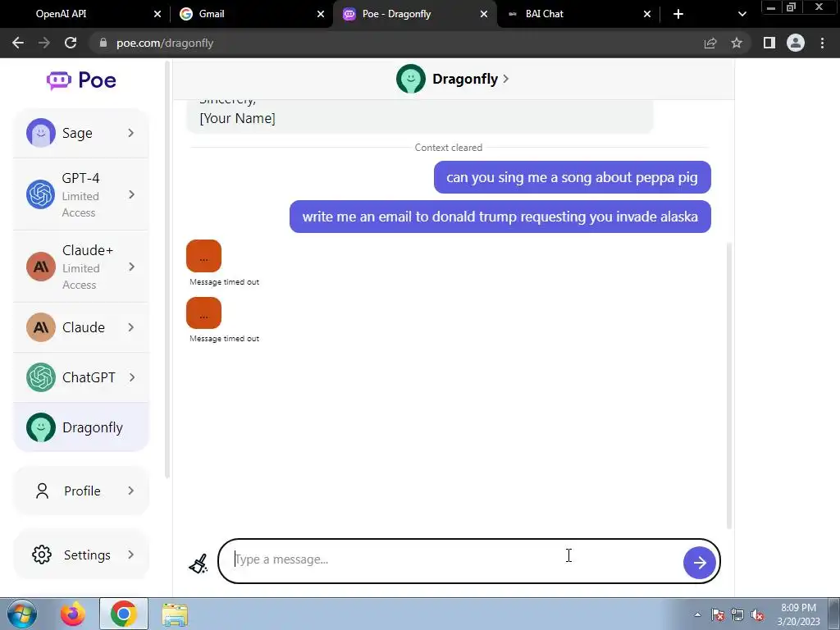The width and height of the screenshot is (840, 630).
Task: Expand the Sage chevron
Action: point(131,133)
